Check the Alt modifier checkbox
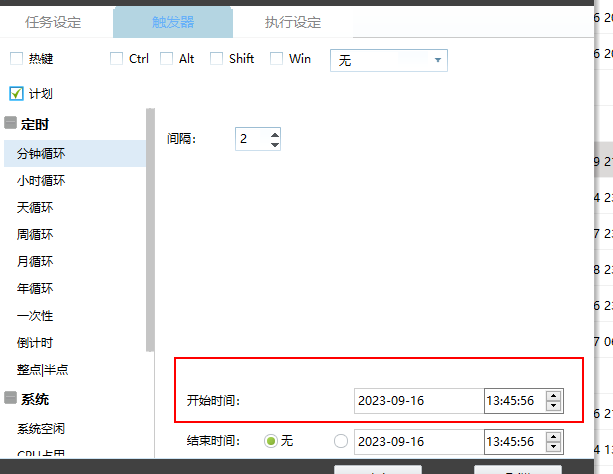613x474 pixels. tap(167, 59)
